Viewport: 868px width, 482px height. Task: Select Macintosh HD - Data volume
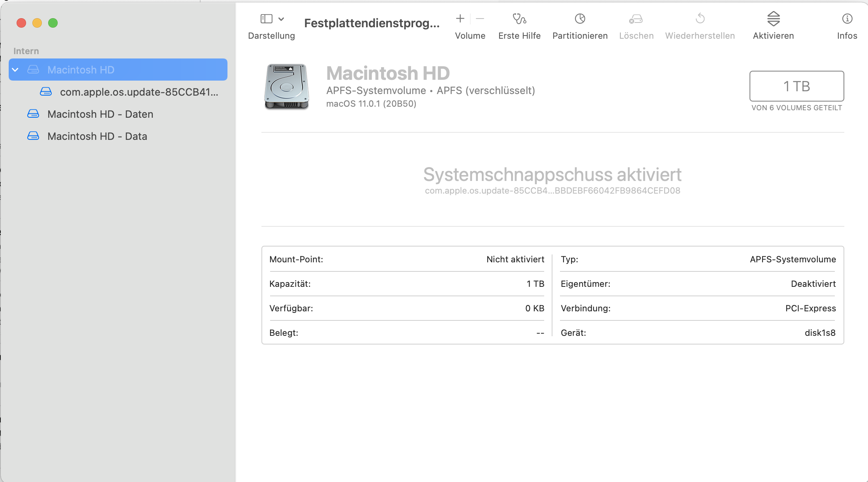97,136
